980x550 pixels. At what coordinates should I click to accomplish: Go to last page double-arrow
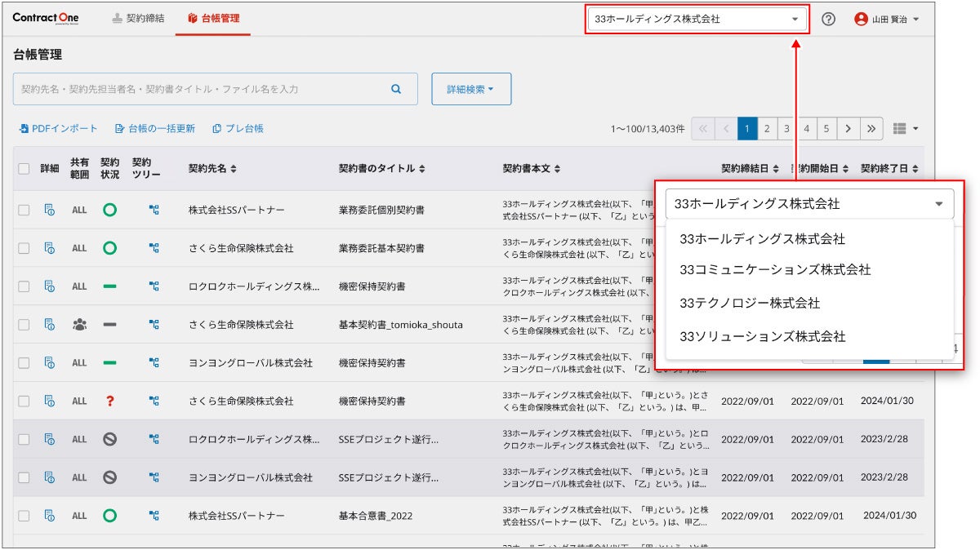click(871, 129)
